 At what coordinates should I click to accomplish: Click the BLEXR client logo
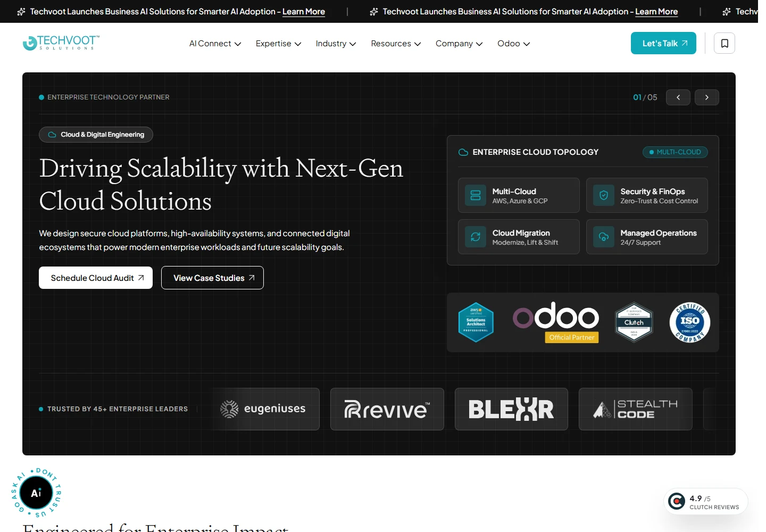coord(511,409)
